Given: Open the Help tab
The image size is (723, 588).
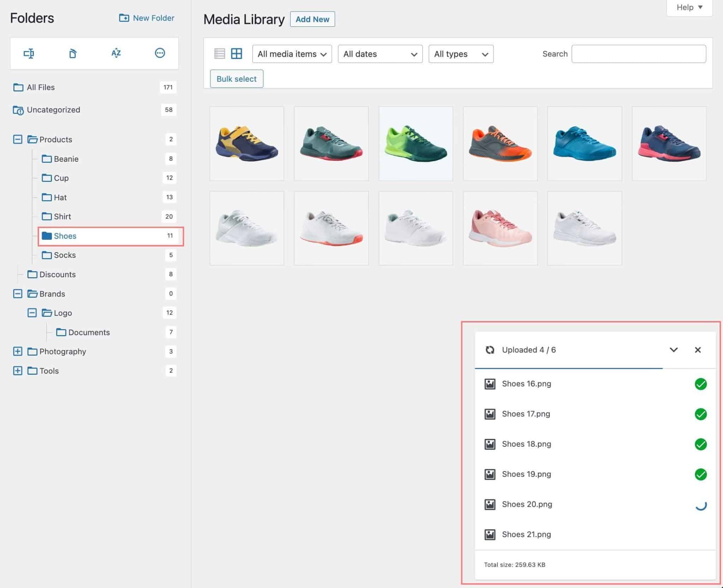Looking at the screenshot, I should [x=689, y=7].
